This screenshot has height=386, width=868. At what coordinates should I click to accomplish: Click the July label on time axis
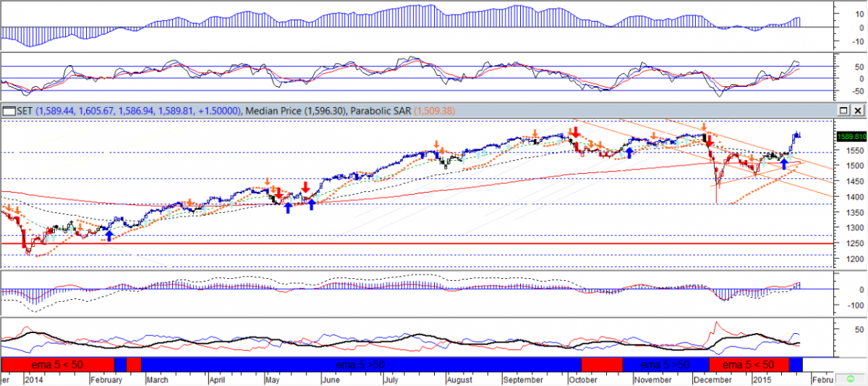pyautogui.click(x=393, y=379)
